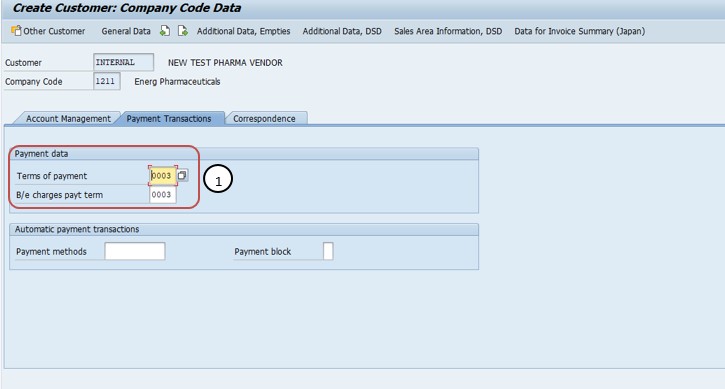Click the NEW TEST PHARMA VENDOR text
Image resolution: width=725 pixels, height=389 pixels.
coord(225,62)
